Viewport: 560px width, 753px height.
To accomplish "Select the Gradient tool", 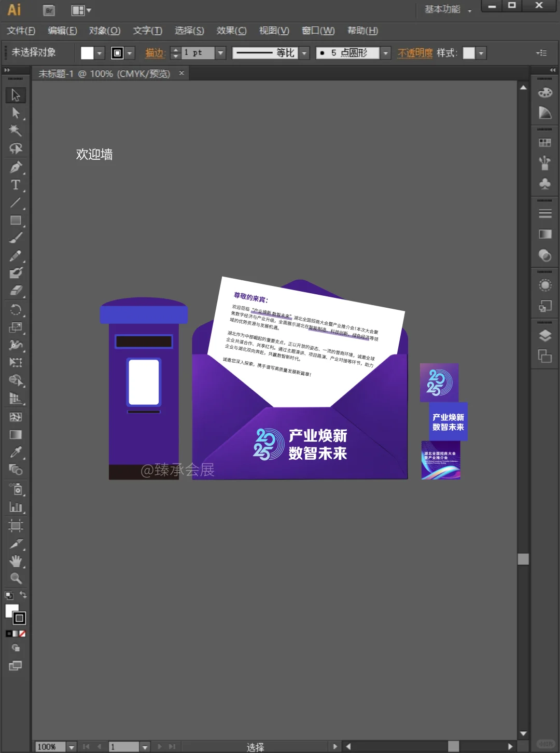I will [x=16, y=434].
